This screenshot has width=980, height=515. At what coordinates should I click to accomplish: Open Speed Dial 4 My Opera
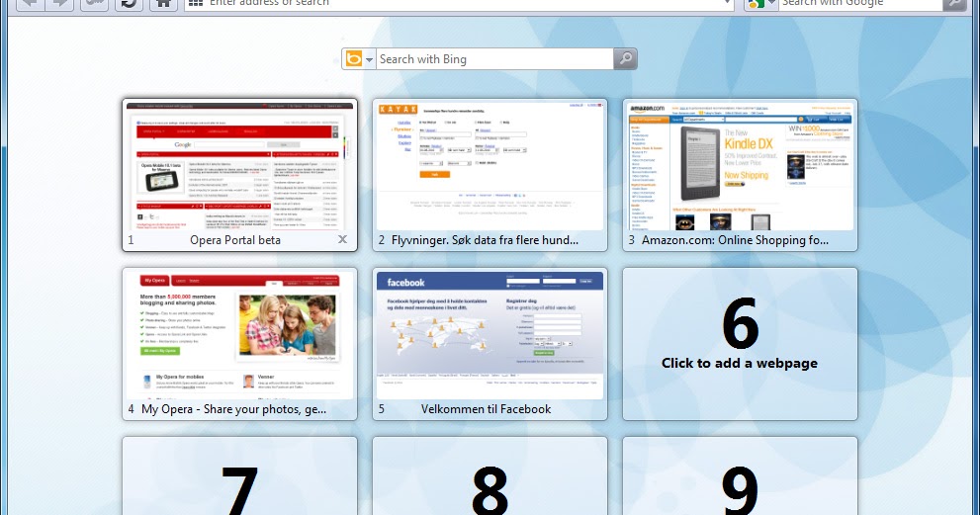pos(239,344)
